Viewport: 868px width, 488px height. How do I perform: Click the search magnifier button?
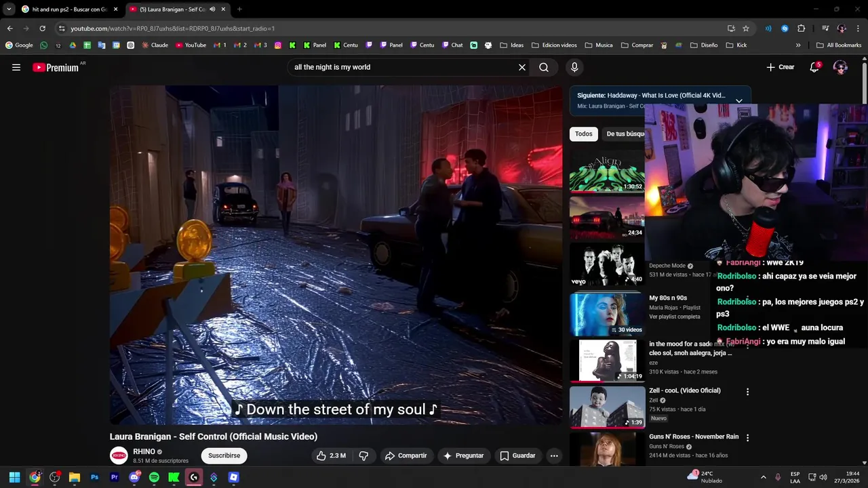click(x=544, y=67)
